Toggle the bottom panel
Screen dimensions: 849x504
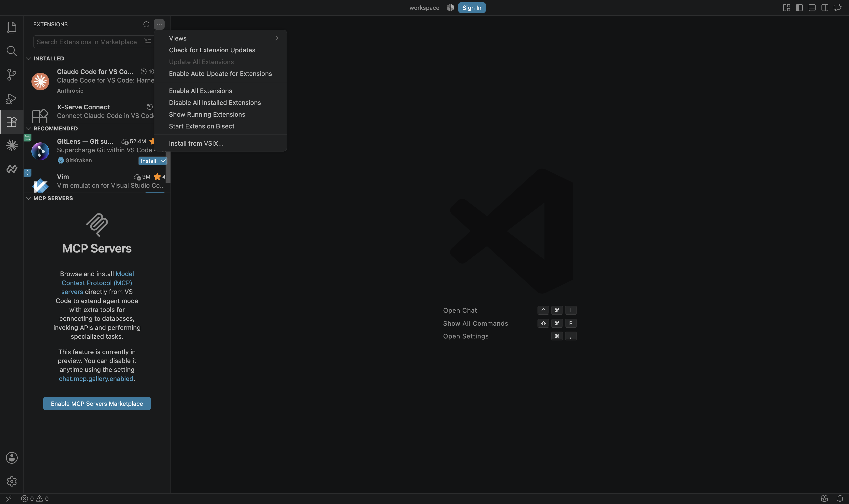(x=812, y=7)
